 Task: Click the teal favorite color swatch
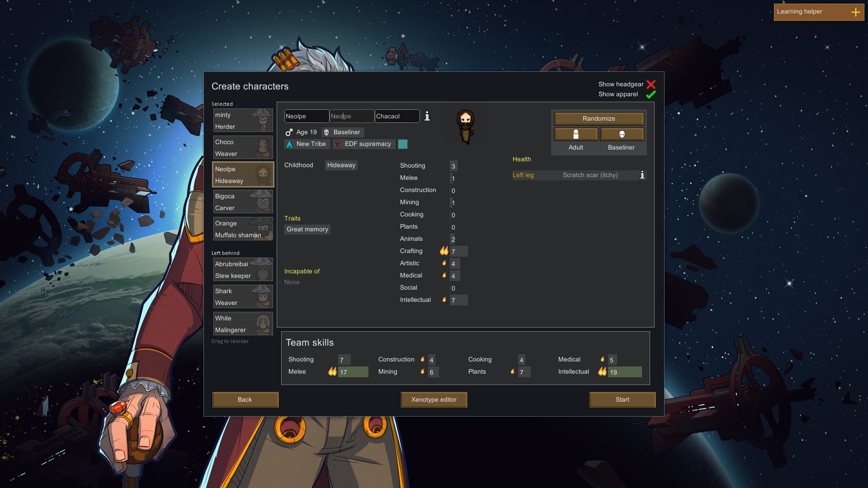pos(402,144)
